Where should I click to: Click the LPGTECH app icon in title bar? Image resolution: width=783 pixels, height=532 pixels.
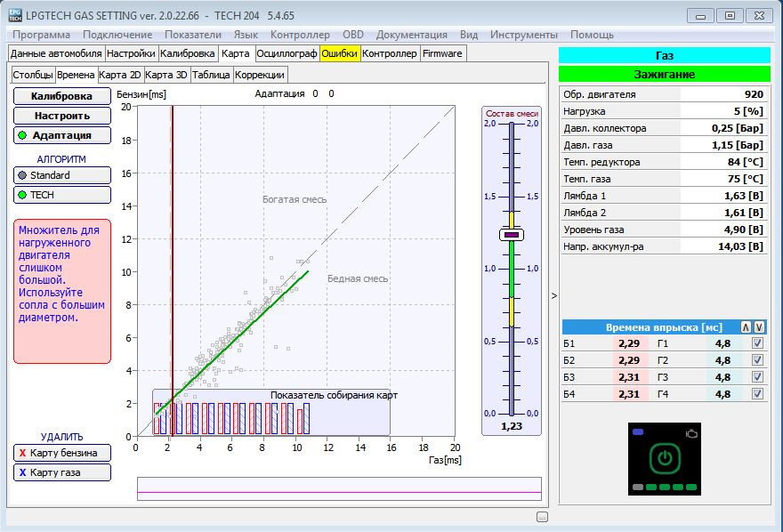tap(15, 15)
